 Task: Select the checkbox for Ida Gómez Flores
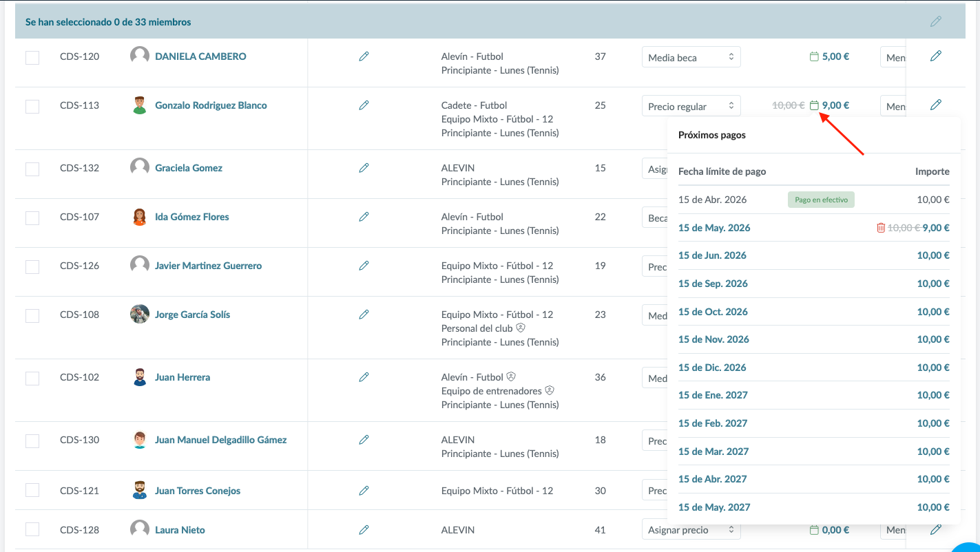tap(32, 218)
